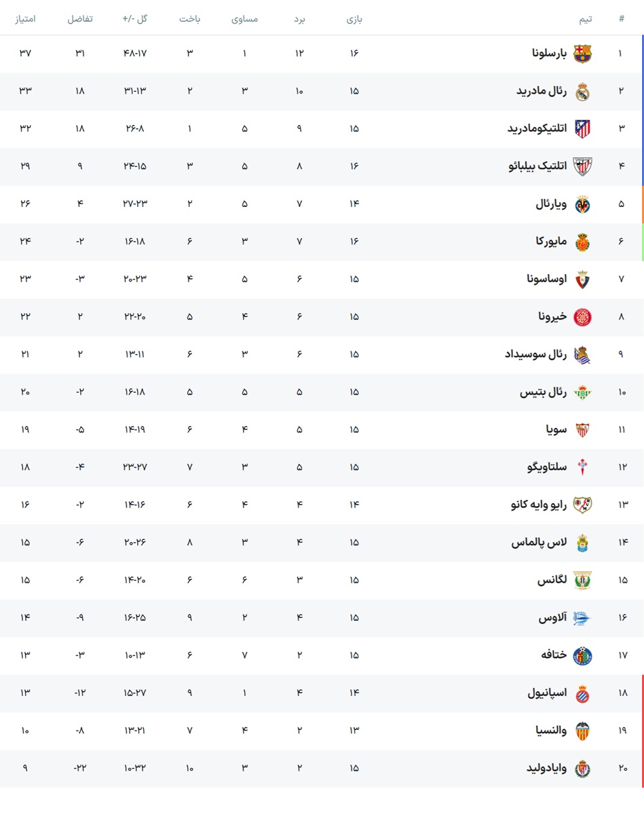
Task: Click the Valencia club crest
Action: [582, 731]
